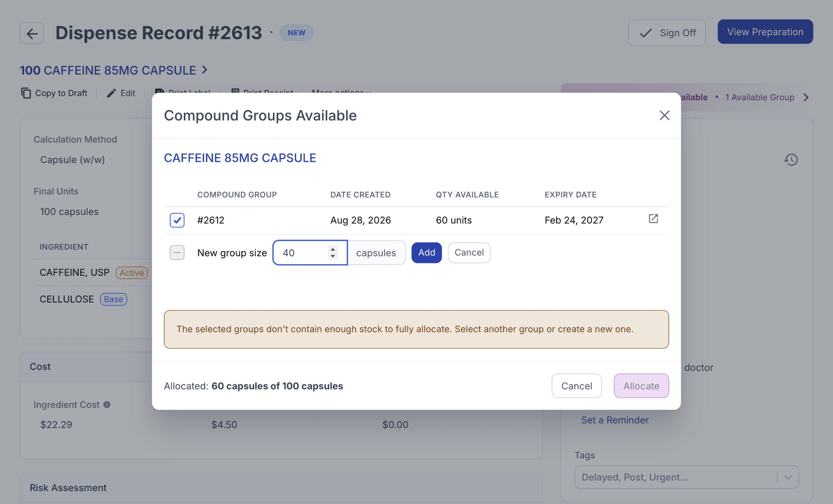Click the Dispense Record #2613 title
833x504 pixels.
(x=159, y=33)
